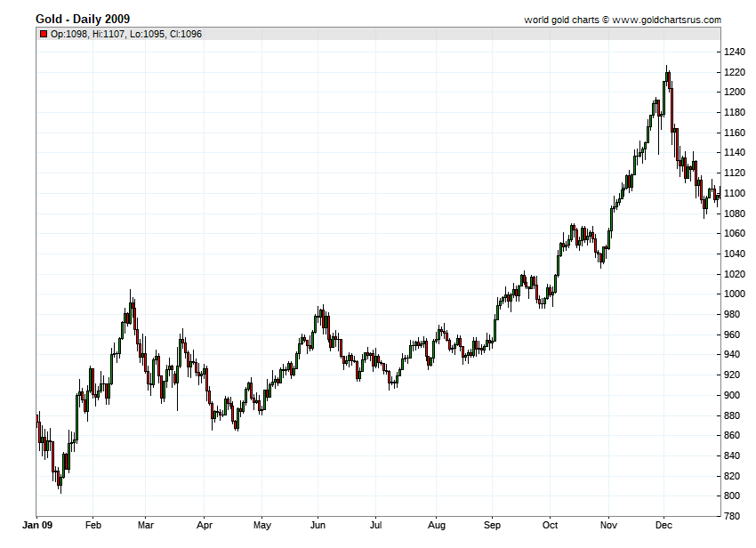
Task: Click the 780 price axis label
Action: coord(732,516)
